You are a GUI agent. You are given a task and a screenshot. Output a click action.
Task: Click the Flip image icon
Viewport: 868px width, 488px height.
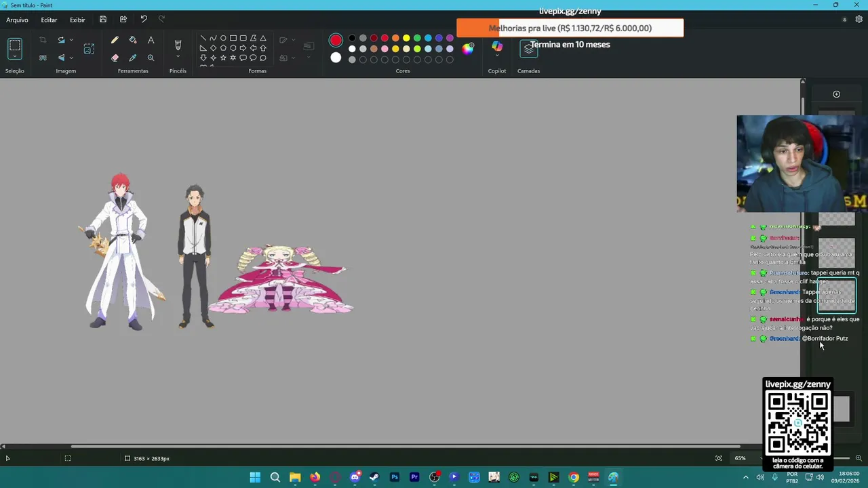click(61, 58)
